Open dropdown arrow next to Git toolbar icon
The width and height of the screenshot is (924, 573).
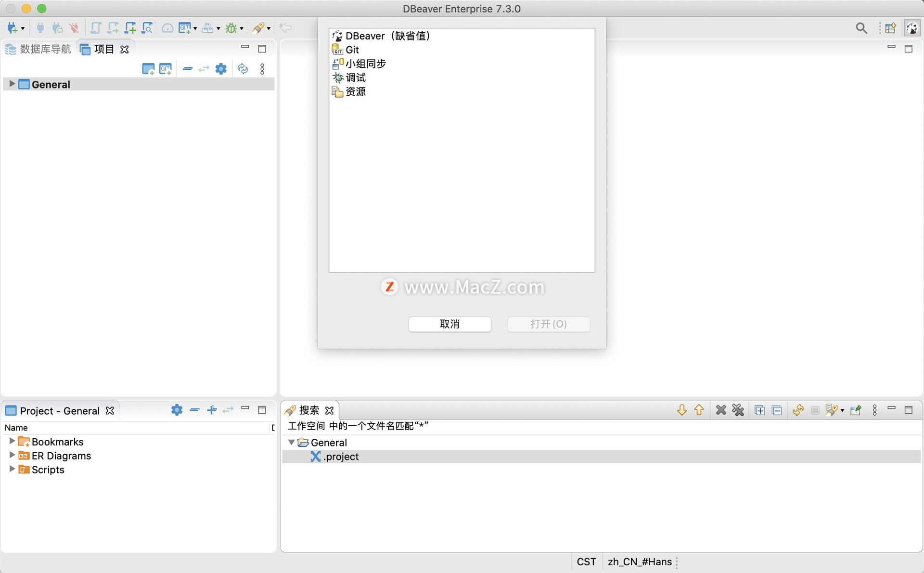coord(195,28)
